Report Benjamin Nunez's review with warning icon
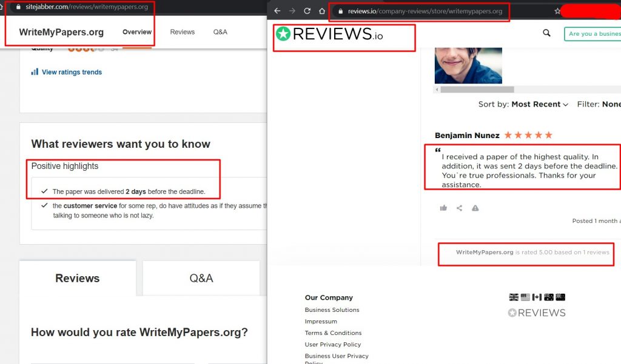621x364 pixels. click(475, 208)
